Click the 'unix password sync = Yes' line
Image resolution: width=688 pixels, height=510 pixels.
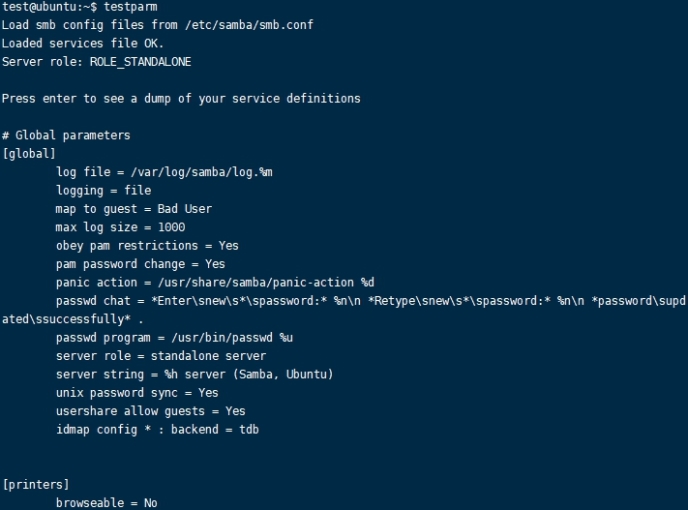pyautogui.click(x=137, y=393)
